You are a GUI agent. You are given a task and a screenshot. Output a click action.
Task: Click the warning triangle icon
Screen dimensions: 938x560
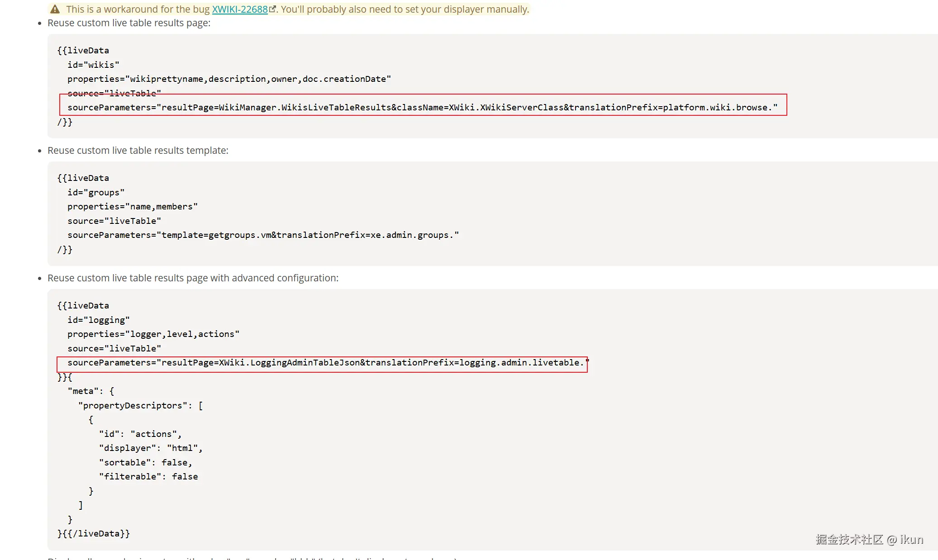tap(55, 9)
